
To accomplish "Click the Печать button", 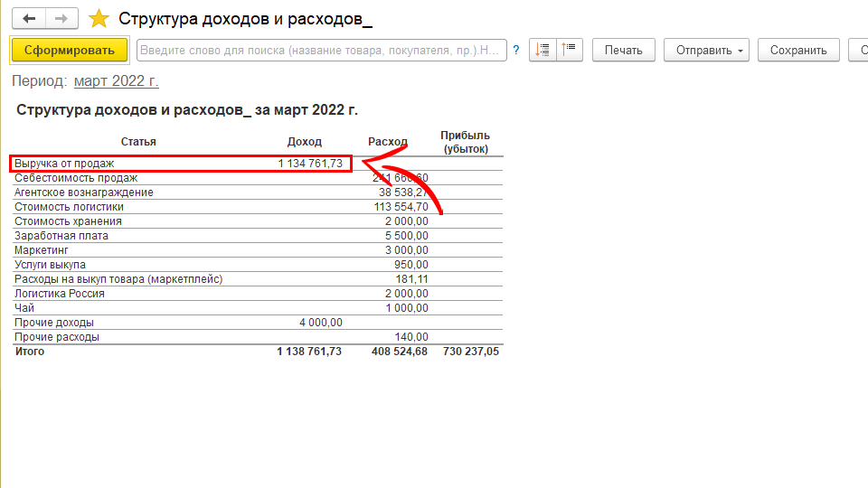I will (623, 51).
